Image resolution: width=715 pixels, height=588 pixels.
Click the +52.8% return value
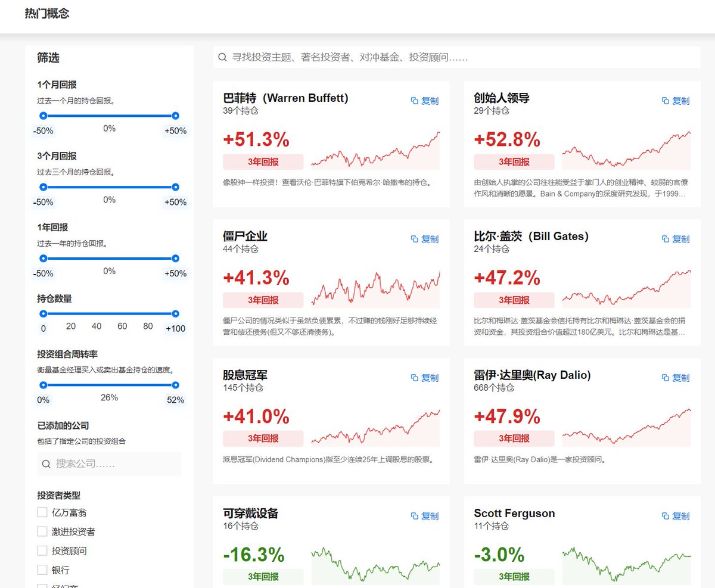(507, 139)
